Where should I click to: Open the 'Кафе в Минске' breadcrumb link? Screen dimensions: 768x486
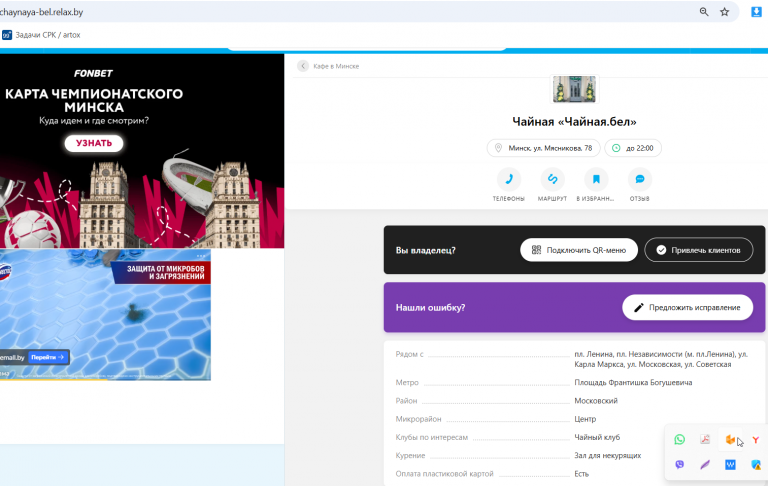coord(336,66)
